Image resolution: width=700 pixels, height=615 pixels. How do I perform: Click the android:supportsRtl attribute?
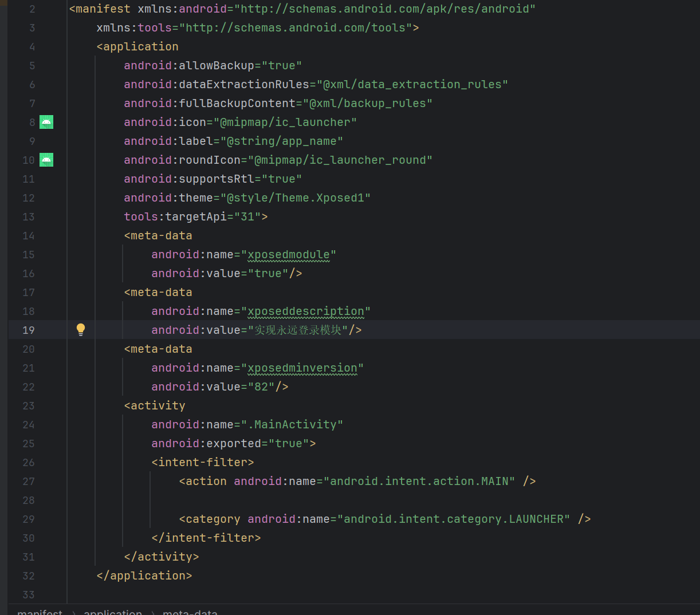click(x=189, y=179)
